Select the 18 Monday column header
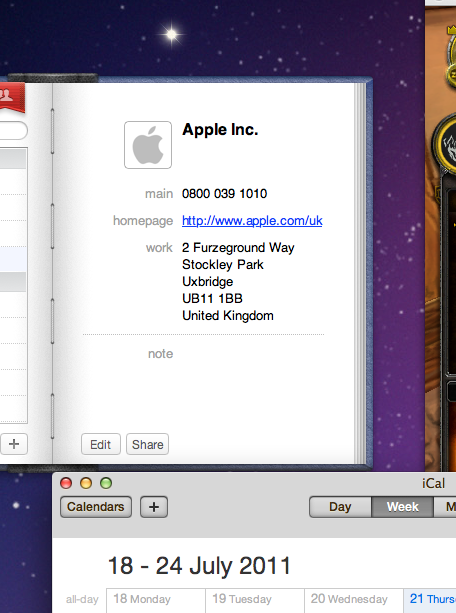 click(156, 599)
